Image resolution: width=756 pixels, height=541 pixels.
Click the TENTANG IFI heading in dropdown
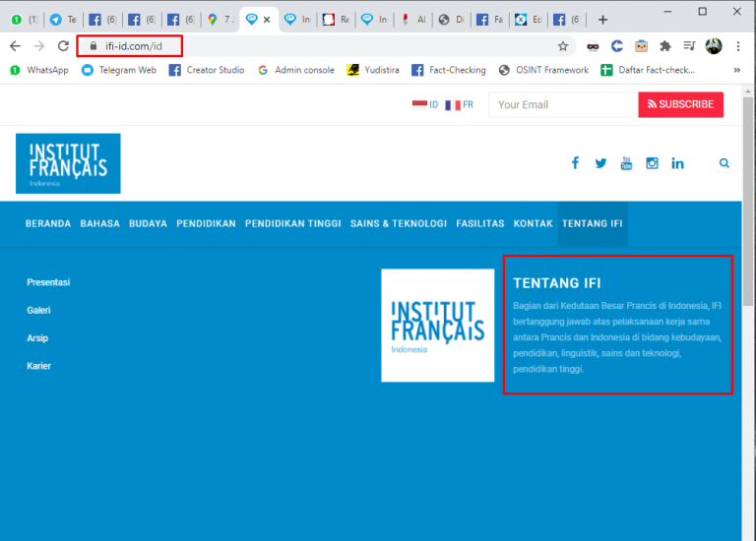pos(557,283)
